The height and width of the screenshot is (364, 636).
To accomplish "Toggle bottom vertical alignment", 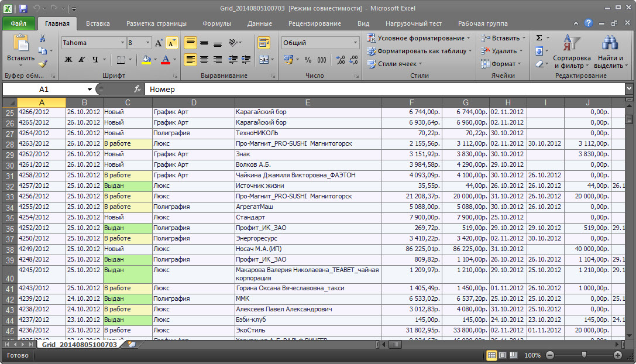I will tap(218, 43).
